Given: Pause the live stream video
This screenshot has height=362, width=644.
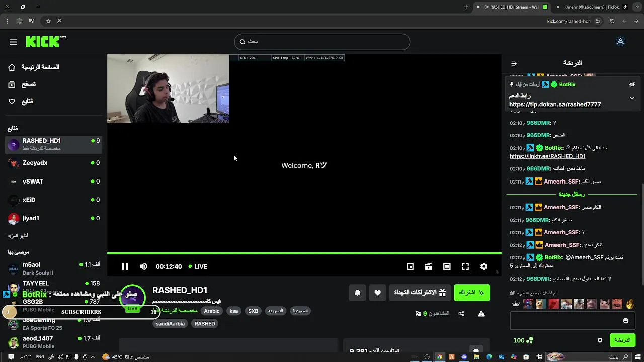Looking at the screenshot, I should (x=125, y=266).
